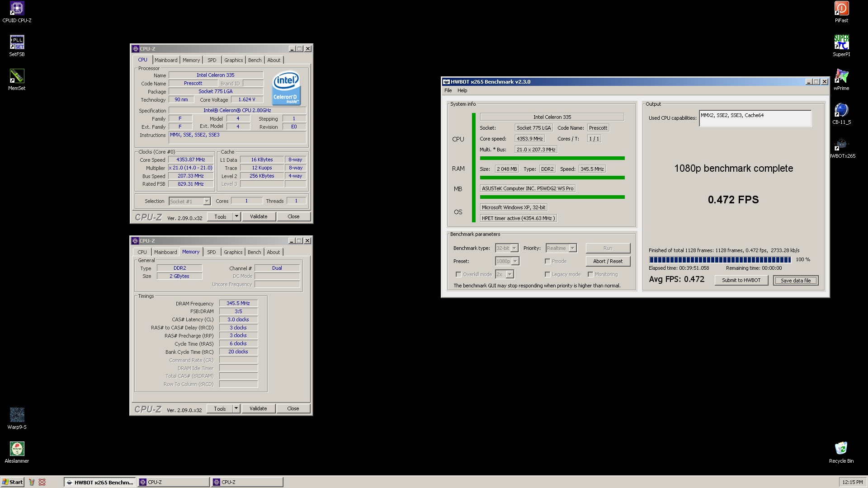This screenshot has height=488, width=868.
Task: Click Tools button in upper CPU-Z window
Action: [220, 216]
